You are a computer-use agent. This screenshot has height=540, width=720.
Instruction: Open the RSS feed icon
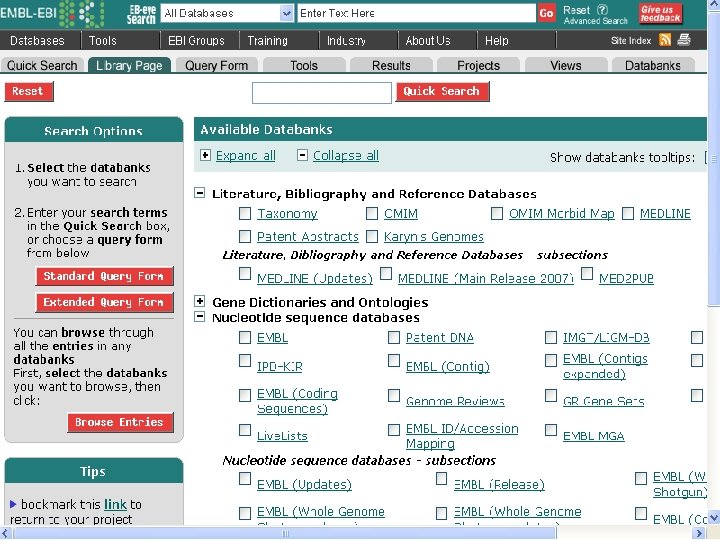pos(665,40)
